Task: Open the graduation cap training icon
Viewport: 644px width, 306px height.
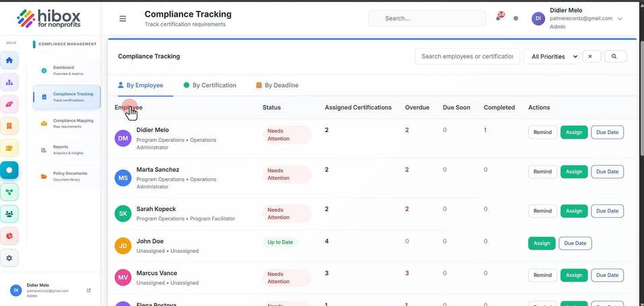Action: [x=9, y=148]
